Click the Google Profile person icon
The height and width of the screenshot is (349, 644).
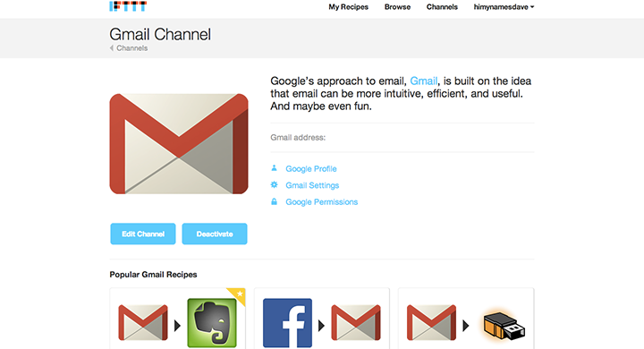pyautogui.click(x=274, y=168)
